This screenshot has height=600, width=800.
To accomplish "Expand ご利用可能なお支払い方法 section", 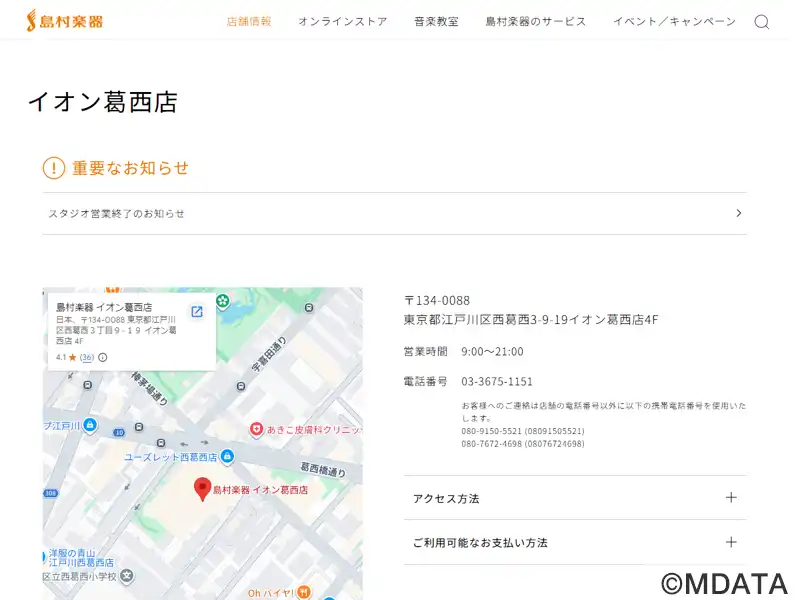I will click(574, 542).
